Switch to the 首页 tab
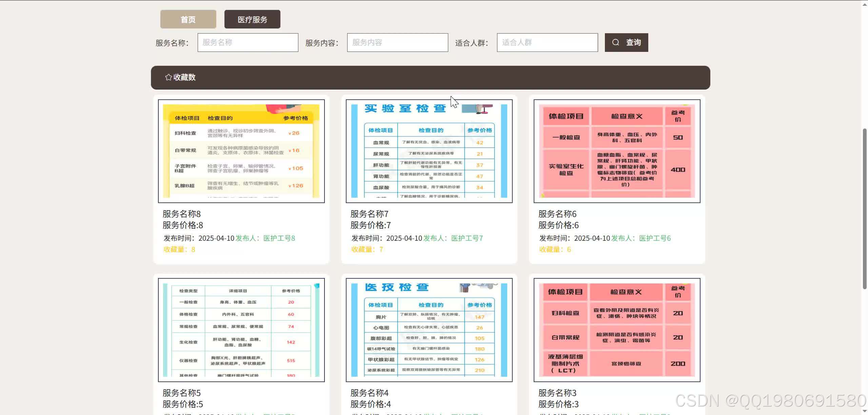This screenshot has height=415, width=868. pyautogui.click(x=188, y=19)
